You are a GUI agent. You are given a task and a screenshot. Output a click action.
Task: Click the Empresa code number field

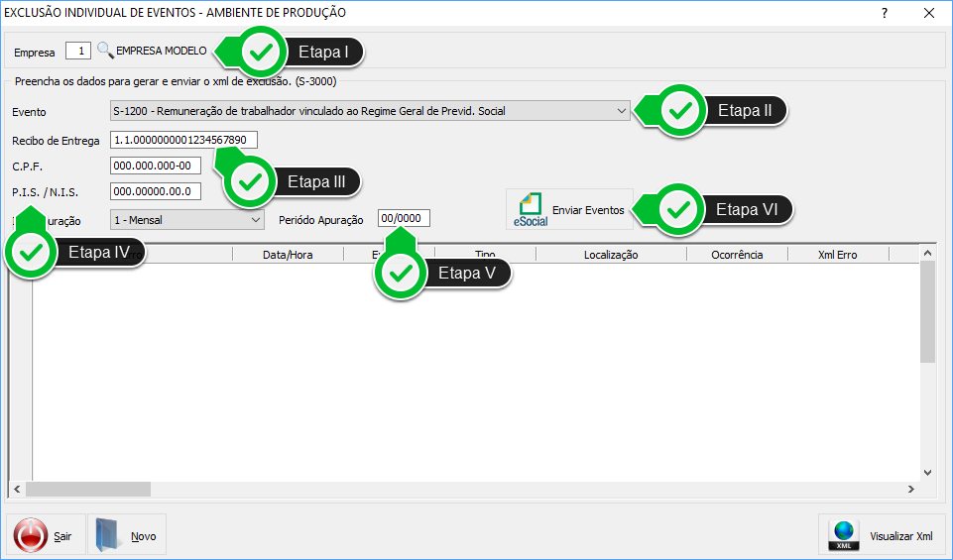(78, 51)
